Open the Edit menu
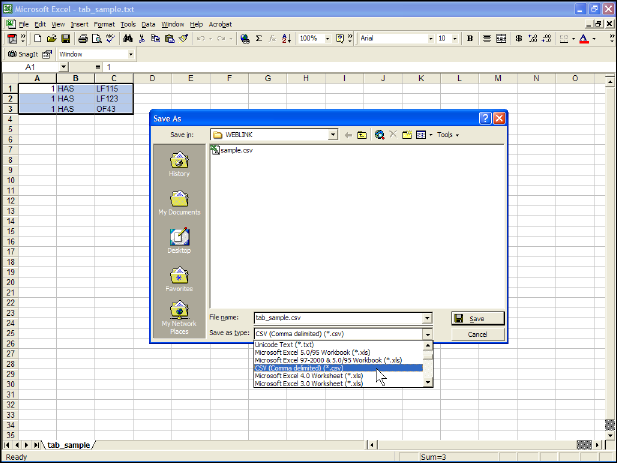 [40, 24]
